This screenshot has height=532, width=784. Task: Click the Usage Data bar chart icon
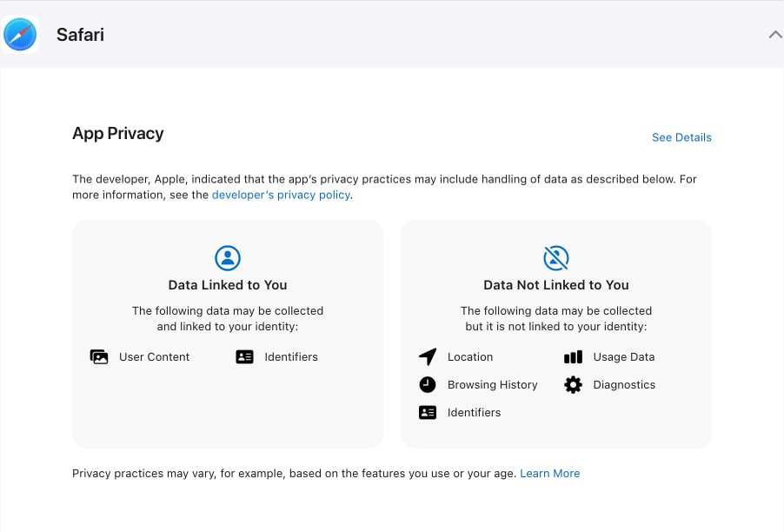(x=573, y=356)
